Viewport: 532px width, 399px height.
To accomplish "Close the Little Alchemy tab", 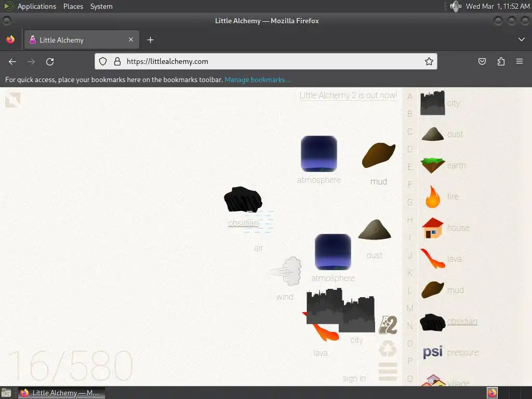I will pyautogui.click(x=131, y=39).
